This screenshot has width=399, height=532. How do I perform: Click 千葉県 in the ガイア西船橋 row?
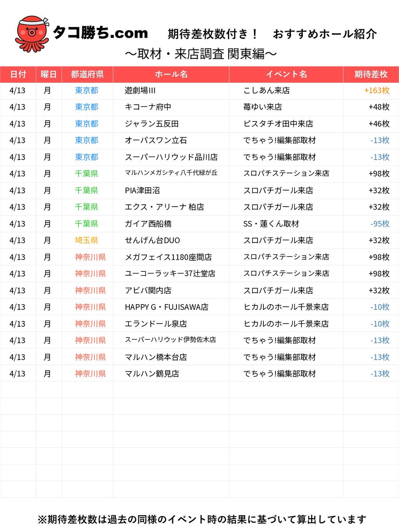[86, 223]
